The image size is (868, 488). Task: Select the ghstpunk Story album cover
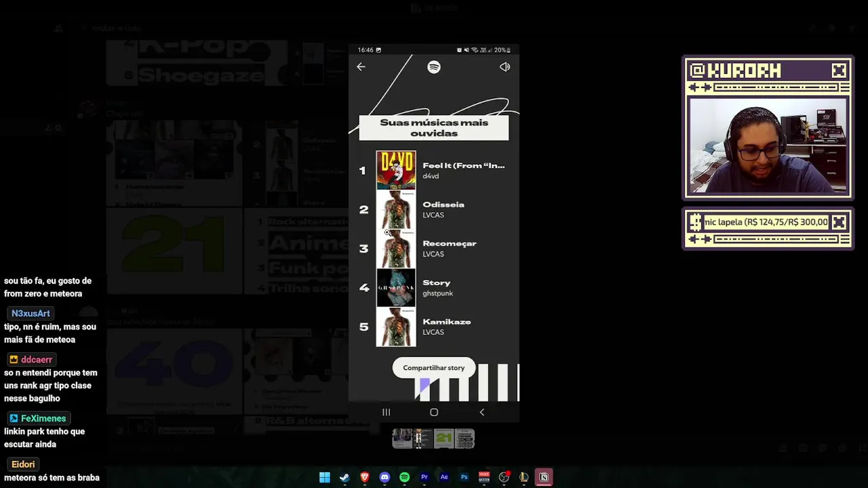[396, 288]
